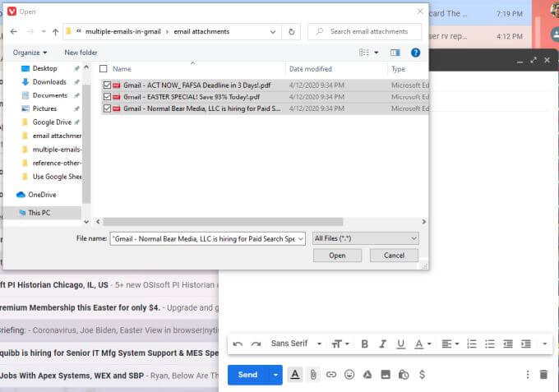
Task: Uncheck the EASTER SPECIAL pdf checkbox
Action: 107,97
